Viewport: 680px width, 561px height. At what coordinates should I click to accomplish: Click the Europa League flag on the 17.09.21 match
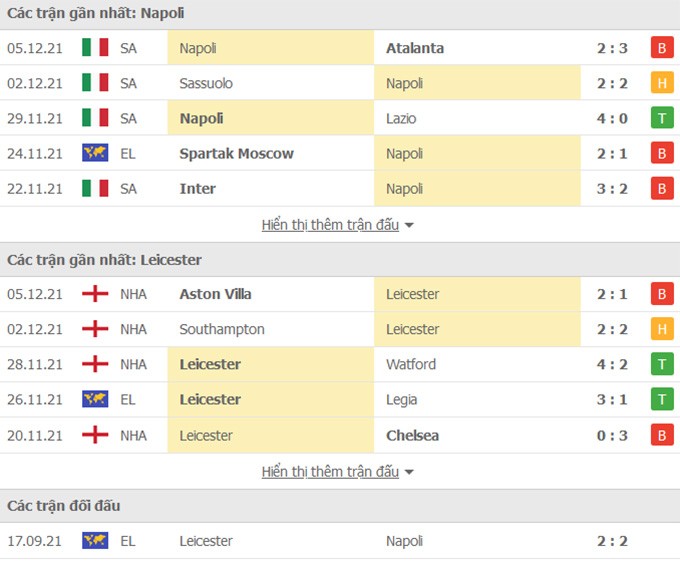pos(95,540)
